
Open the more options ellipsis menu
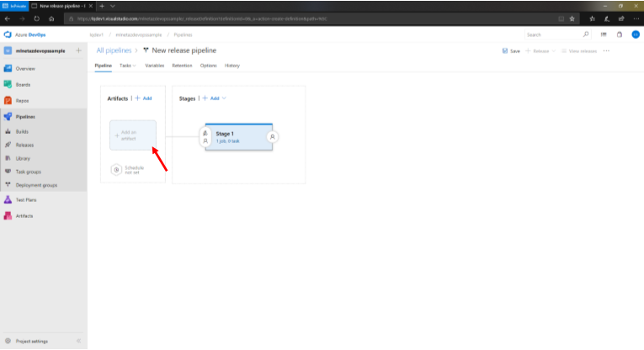pos(606,51)
